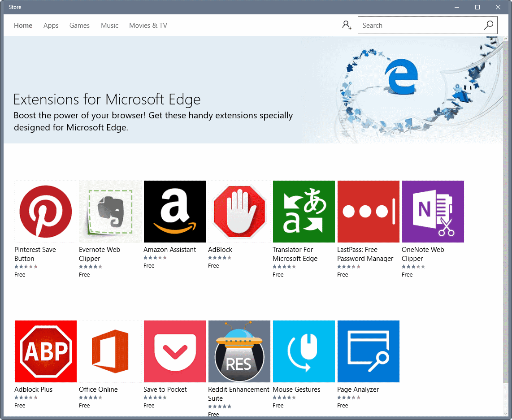This screenshot has height=420, width=512.
Task: Click Free price under OneNote Web Clipper
Action: 407,274
